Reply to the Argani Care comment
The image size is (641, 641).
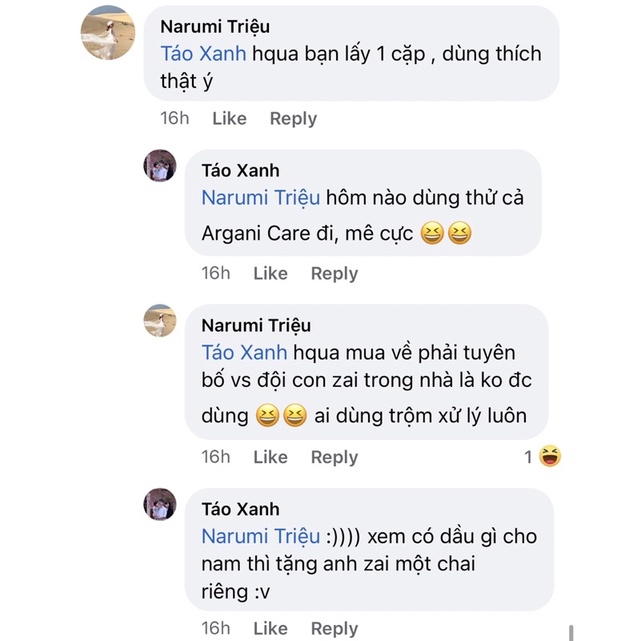(x=334, y=273)
